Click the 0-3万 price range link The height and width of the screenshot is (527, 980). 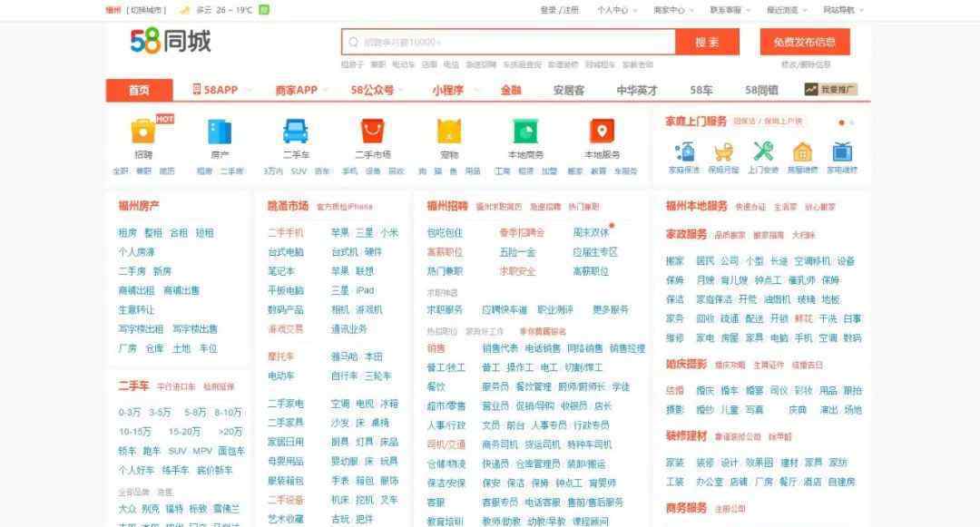130,412
